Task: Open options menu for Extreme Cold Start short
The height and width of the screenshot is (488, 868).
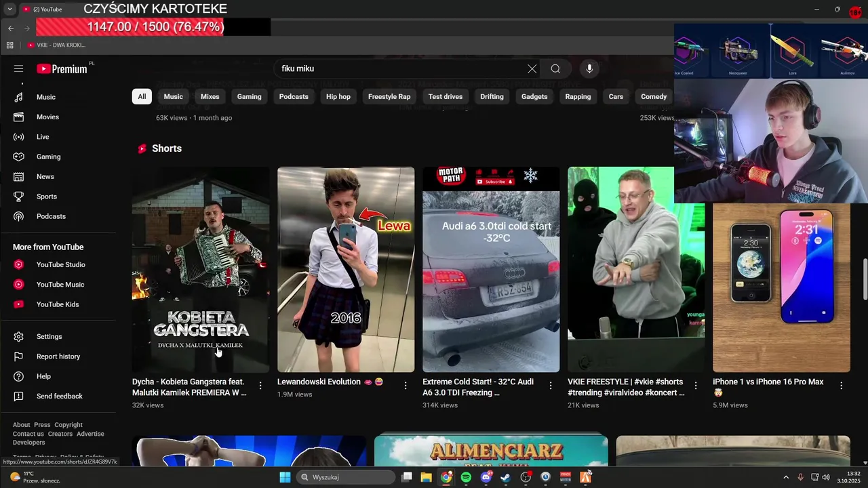Action: click(551, 386)
